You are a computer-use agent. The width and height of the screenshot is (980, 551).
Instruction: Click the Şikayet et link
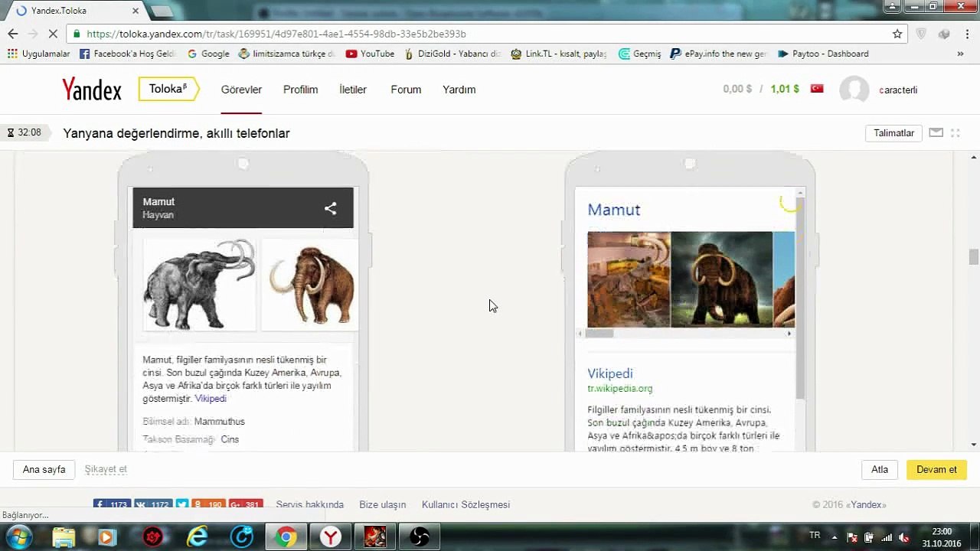pos(106,469)
